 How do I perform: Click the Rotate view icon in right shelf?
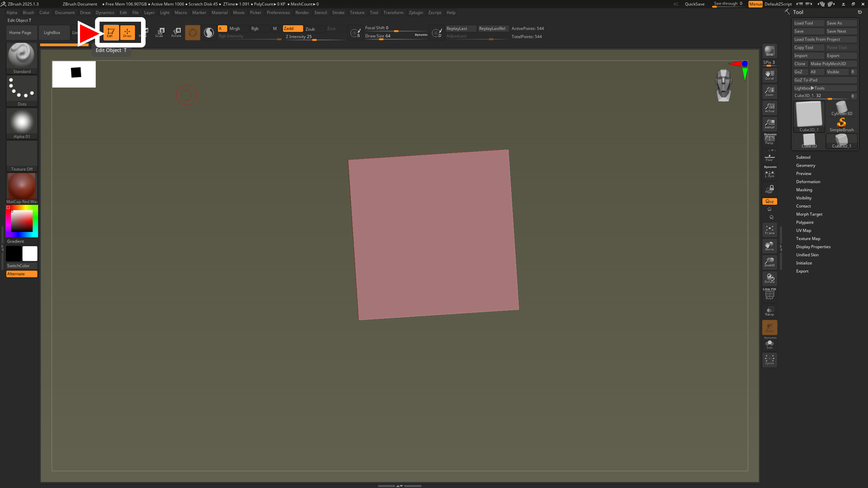[769, 278]
